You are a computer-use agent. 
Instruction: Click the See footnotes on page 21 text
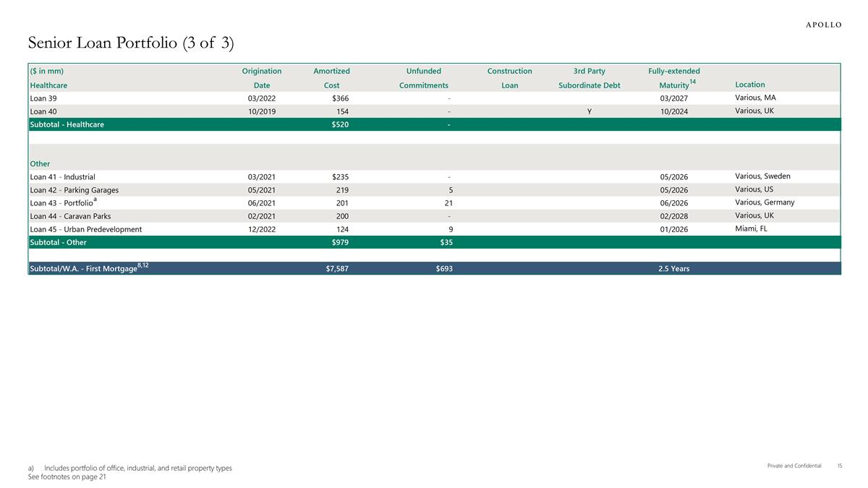(x=67, y=477)
